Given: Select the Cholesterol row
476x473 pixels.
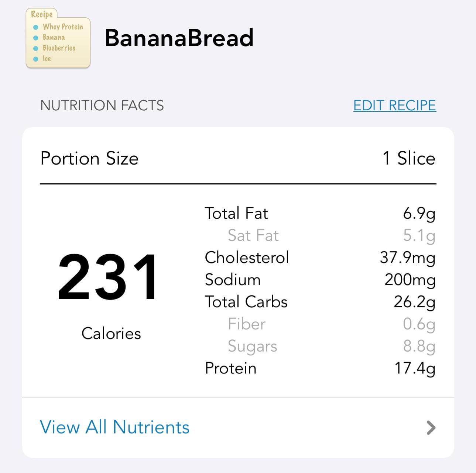Looking at the screenshot, I should 320,258.
